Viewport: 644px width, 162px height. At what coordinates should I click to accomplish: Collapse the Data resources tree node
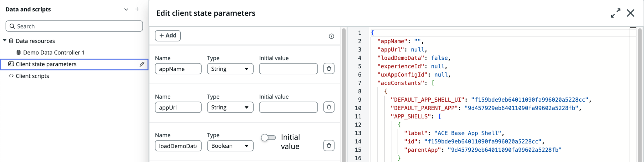tap(5, 40)
